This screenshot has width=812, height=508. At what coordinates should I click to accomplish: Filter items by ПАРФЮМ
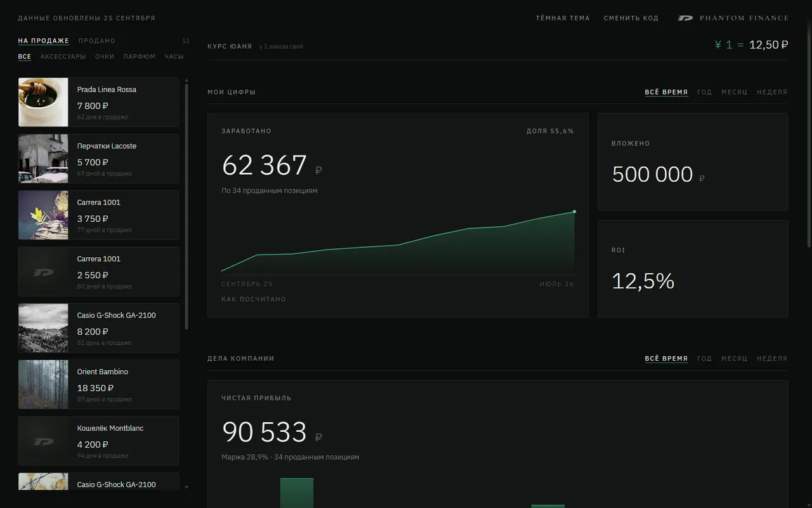tap(140, 57)
